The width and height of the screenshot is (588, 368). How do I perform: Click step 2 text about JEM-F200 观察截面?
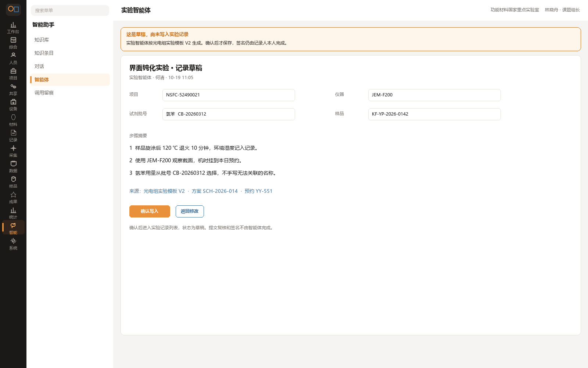coord(186,160)
